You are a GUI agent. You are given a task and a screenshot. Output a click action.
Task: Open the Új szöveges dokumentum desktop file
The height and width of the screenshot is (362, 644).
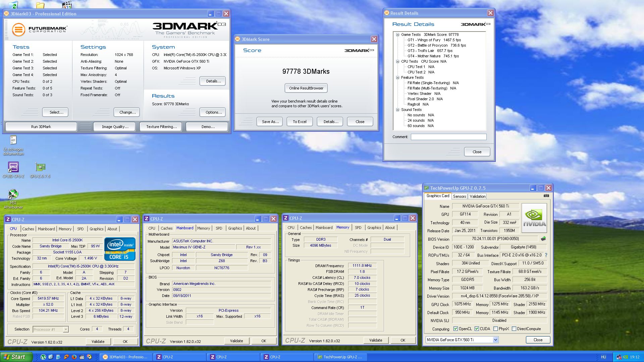click(13, 145)
